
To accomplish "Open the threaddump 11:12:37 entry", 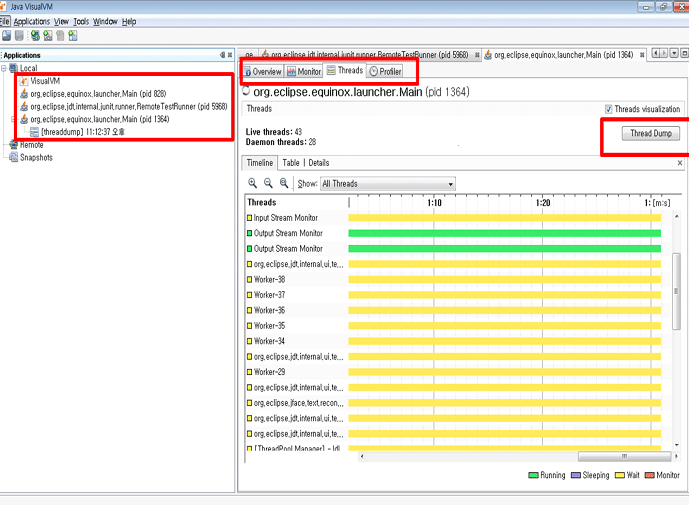I will pyautogui.click(x=77, y=132).
